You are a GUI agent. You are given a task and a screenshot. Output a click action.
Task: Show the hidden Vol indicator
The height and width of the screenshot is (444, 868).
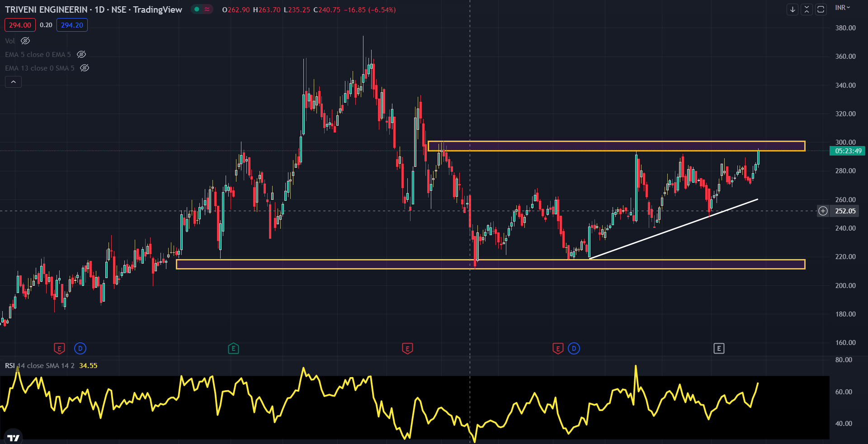click(25, 41)
